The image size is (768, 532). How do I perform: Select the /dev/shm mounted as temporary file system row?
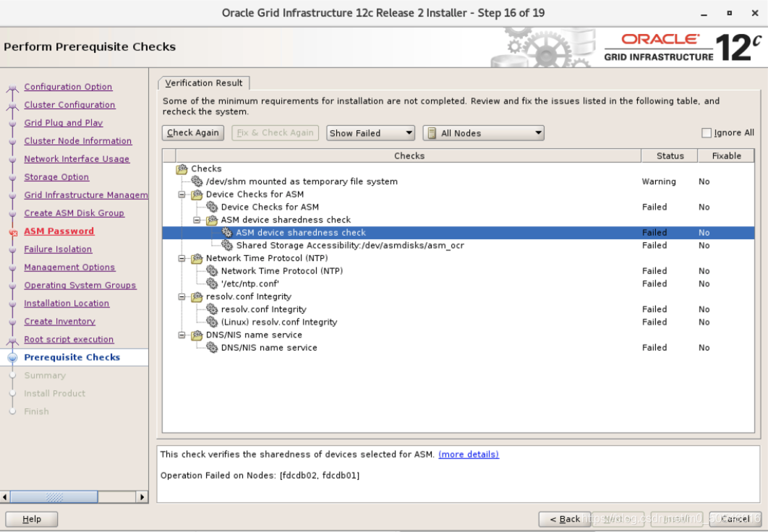pos(458,181)
